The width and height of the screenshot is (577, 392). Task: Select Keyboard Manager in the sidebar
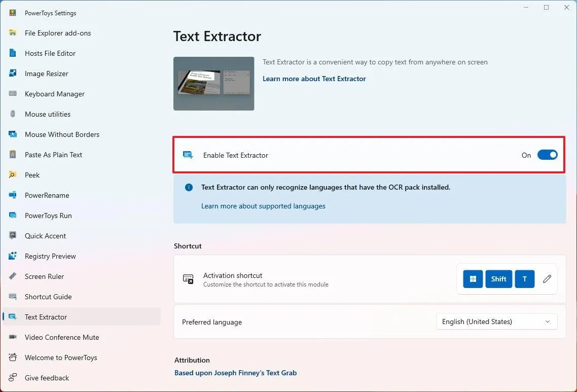point(54,94)
